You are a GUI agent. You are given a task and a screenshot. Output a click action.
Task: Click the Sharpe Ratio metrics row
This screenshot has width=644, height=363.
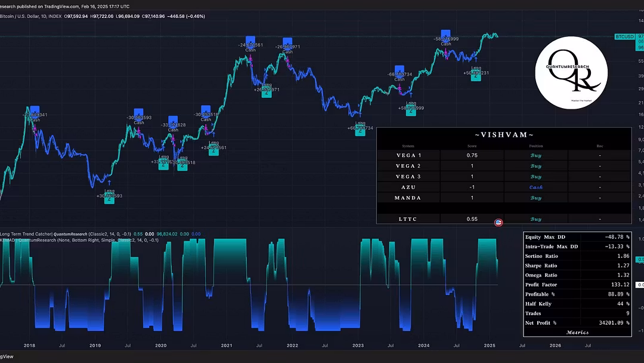[577, 266]
